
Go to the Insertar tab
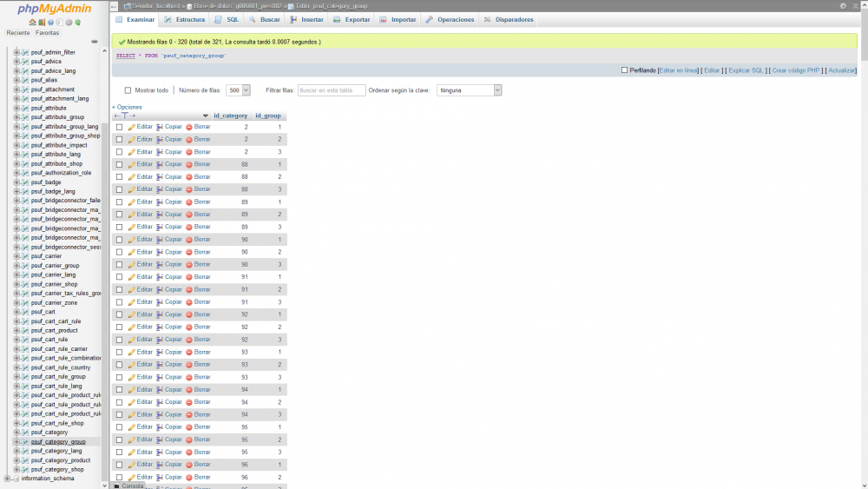coord(306,19)
